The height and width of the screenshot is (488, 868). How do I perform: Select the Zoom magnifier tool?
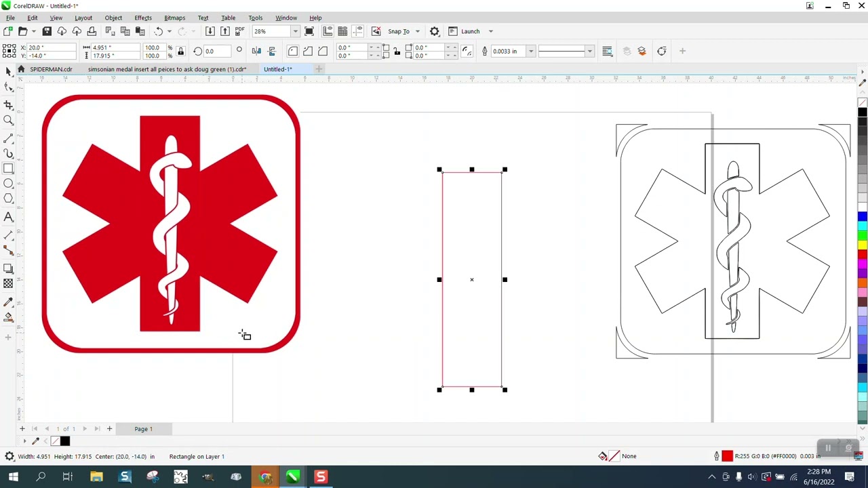pyautogui.click(x=8, y=121)
